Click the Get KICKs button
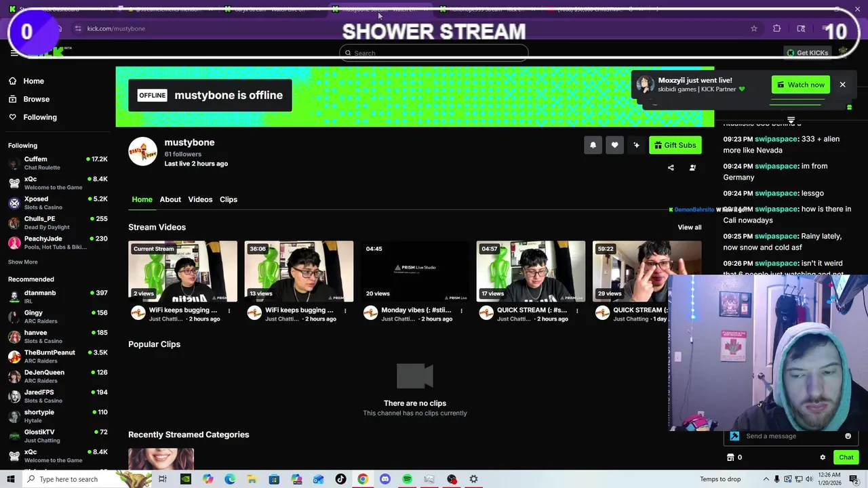Screen dimensions: 868x488 (807, 53)
